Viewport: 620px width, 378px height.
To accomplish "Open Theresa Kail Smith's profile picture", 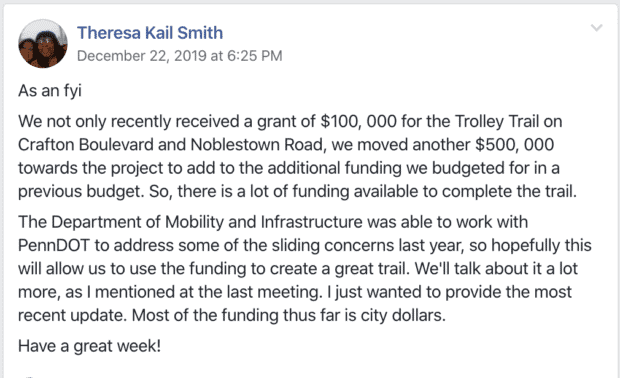I will 43,43.
